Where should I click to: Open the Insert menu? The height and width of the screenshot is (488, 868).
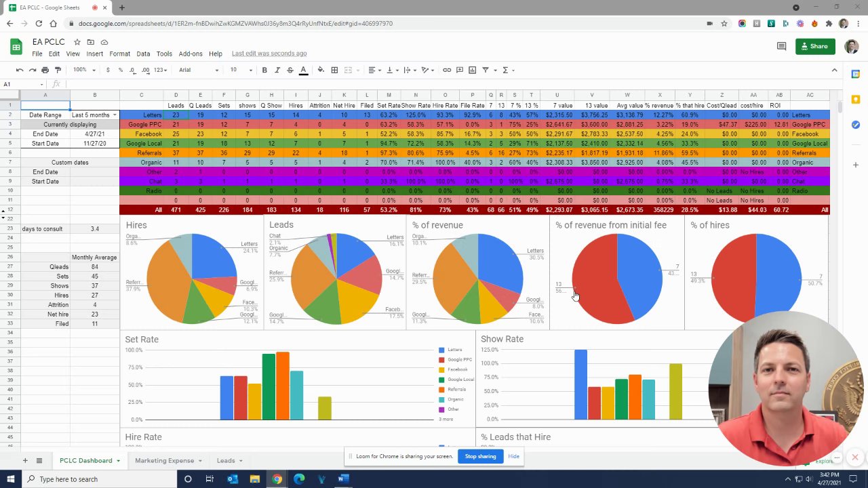(94, 54)
